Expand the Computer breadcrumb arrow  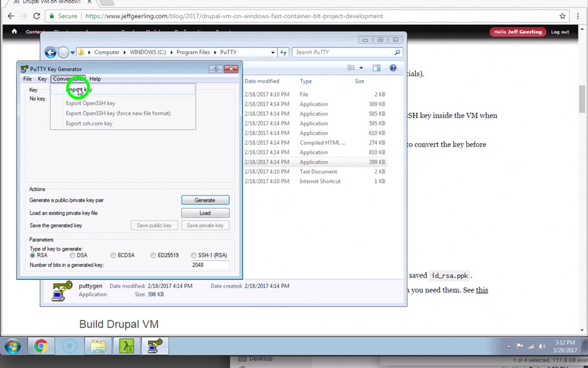tap(125, 52)
